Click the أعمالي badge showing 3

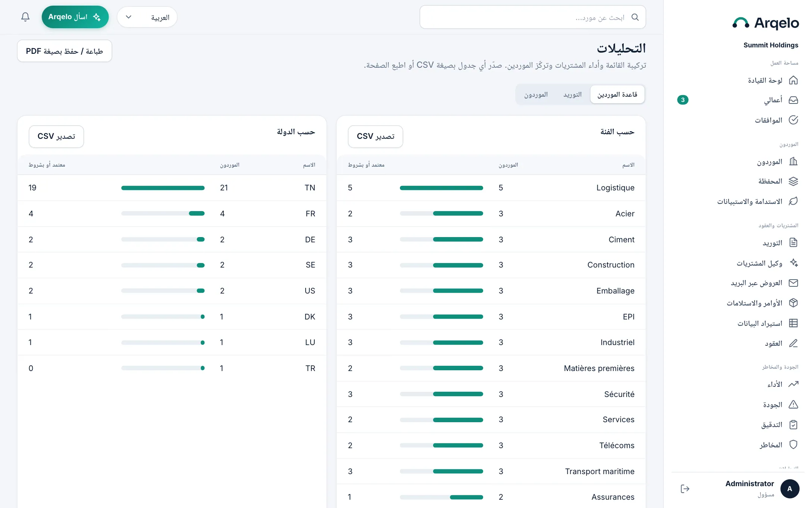pyautogui.click(x=683, y=100)
